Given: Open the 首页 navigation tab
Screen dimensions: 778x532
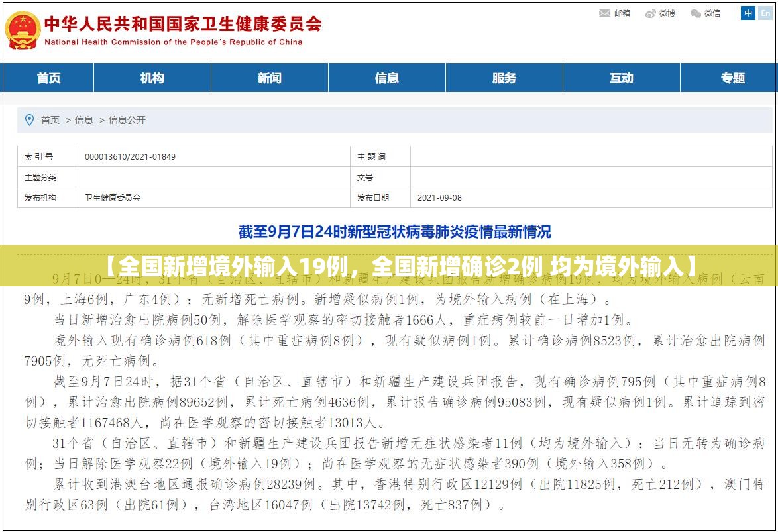Looking at the screenshot, I should coord(48,78).
